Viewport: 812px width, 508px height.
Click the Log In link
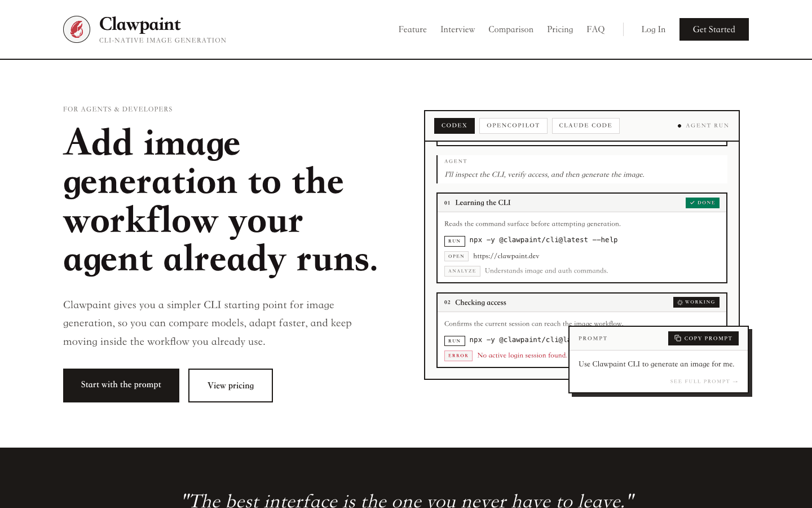coord(654,29)
